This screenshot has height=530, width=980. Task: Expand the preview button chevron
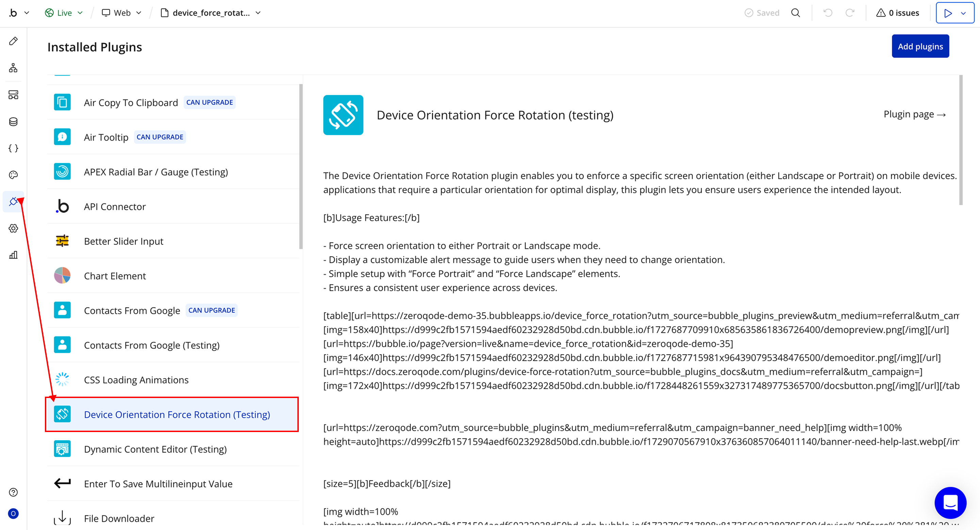[963, 13]
